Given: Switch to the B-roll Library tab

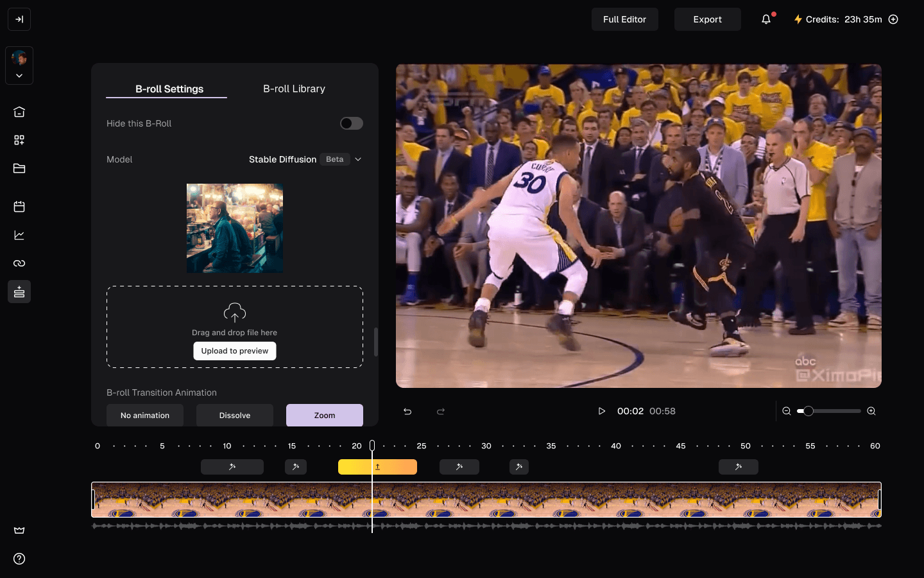Looking at the screenshot, I should (x=294, y=89).
